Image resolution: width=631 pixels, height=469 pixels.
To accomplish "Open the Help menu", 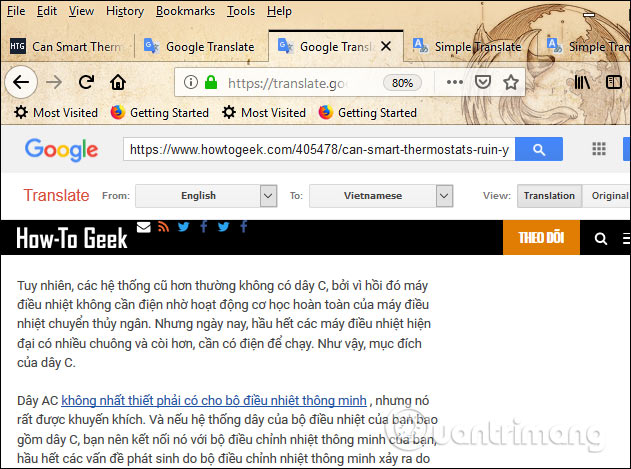I will 279,11.
